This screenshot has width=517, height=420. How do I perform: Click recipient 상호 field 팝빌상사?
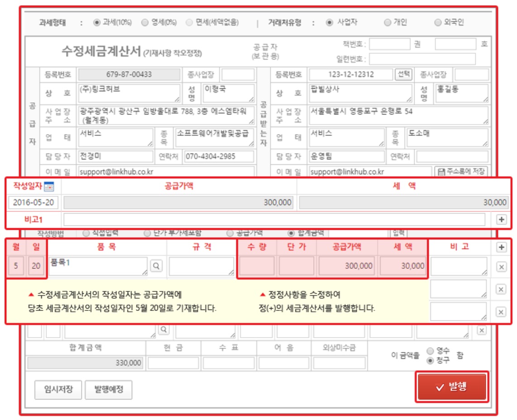point(361,93)
